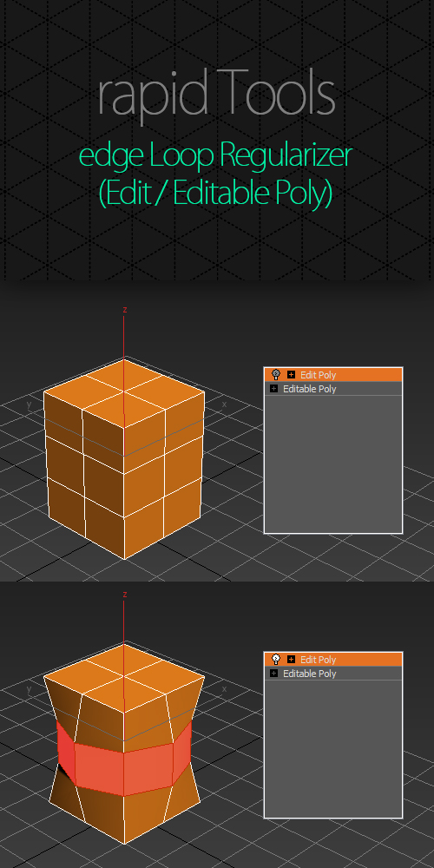The height and width of the screenshot is (868, 434).
Task: Toggle Edit Poly lightbulb beside the straight cube
Action: (x=276, y=375)
